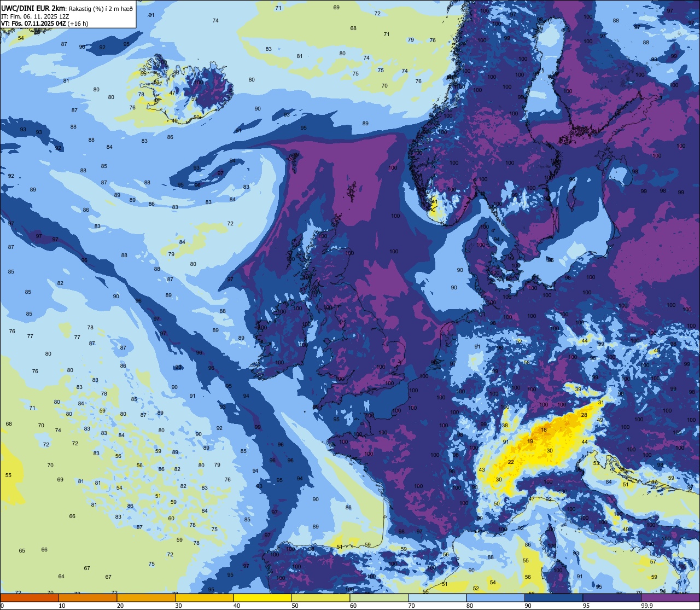This screenshot has height=610, width=700.
Task: Click the 30–40 amber legend segment
Action: [204, 598]
